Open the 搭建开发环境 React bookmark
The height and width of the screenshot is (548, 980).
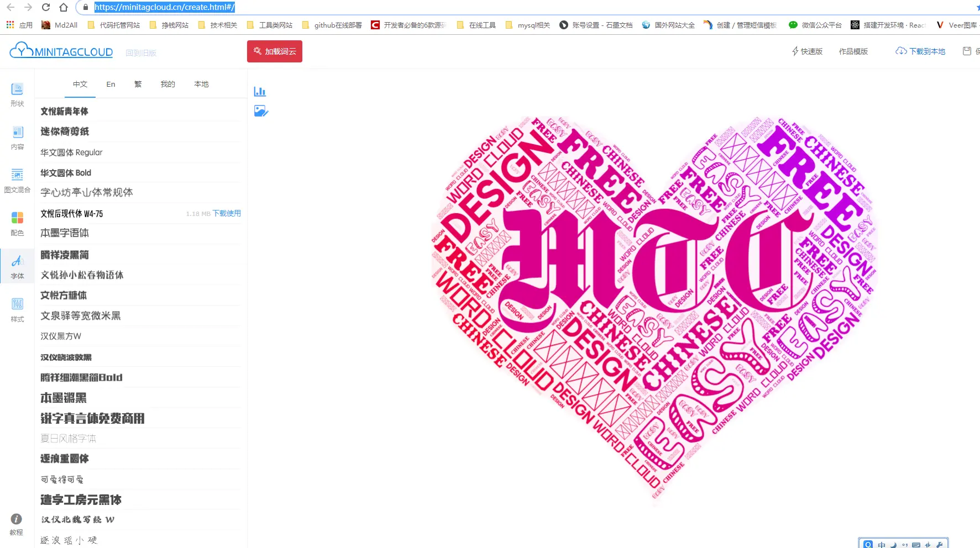888,25
